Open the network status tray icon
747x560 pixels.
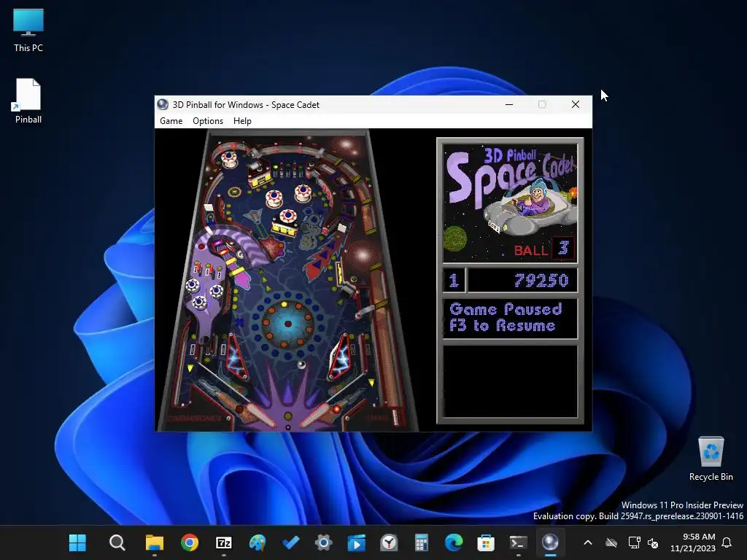634,542
